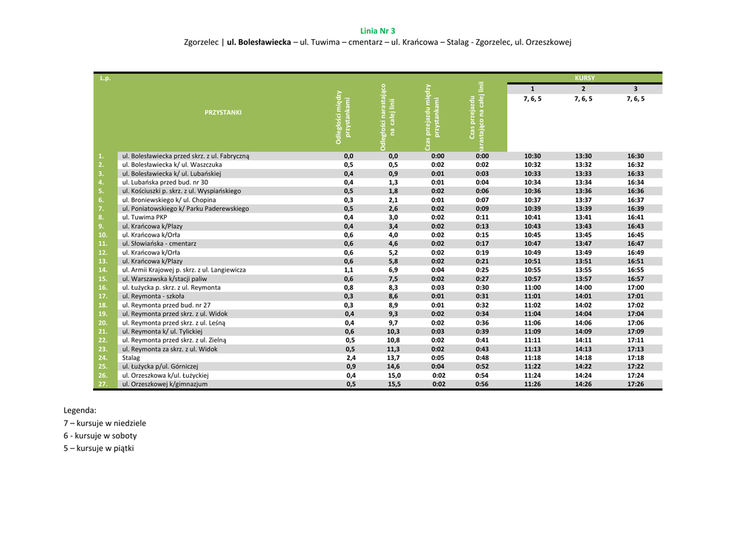Click the "Legenda:" label

pyautogui.click(x=80, y=410)
